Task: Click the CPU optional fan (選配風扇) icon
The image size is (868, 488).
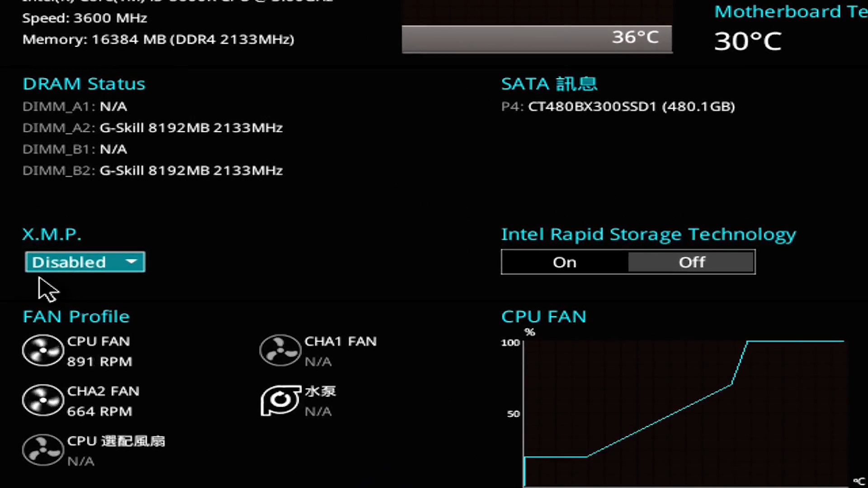Action: click(43, 450)
